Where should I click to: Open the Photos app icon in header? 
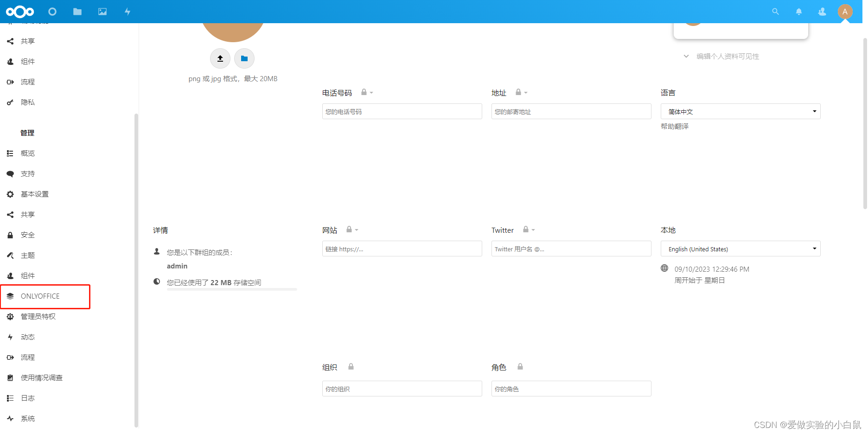tap(102, 12)
